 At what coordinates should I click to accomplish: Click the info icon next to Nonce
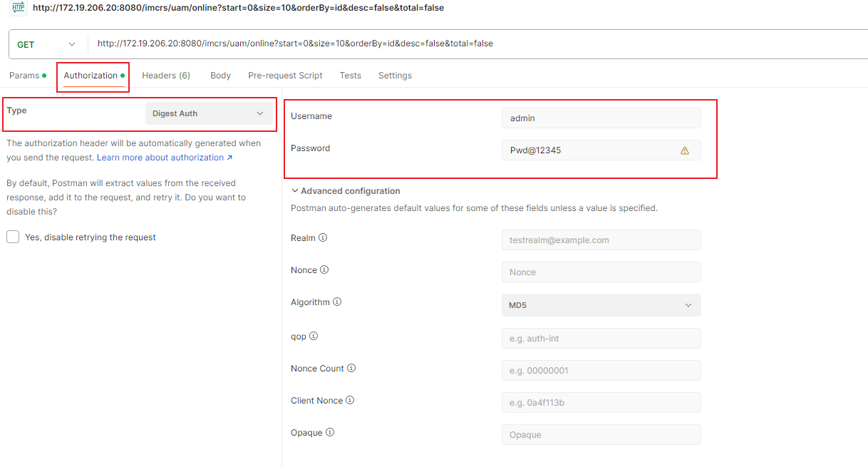pos(324,270)
